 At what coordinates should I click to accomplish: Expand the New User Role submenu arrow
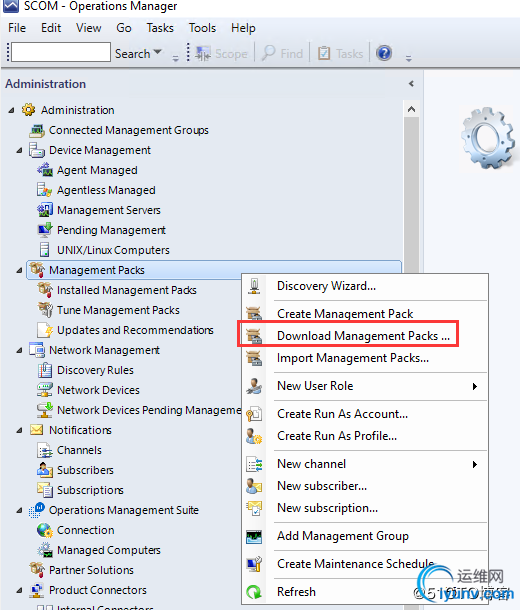tap(474, 386)
